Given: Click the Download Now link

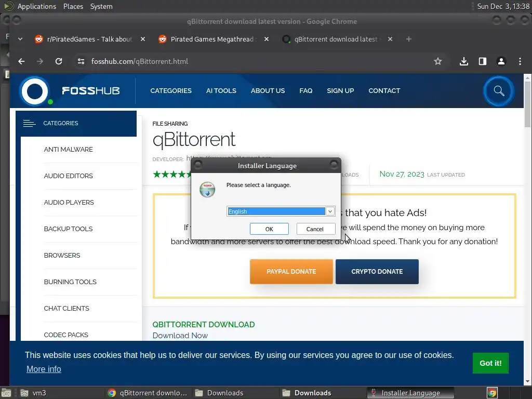Looking at the screenshot, I should [x=180, y=335].
